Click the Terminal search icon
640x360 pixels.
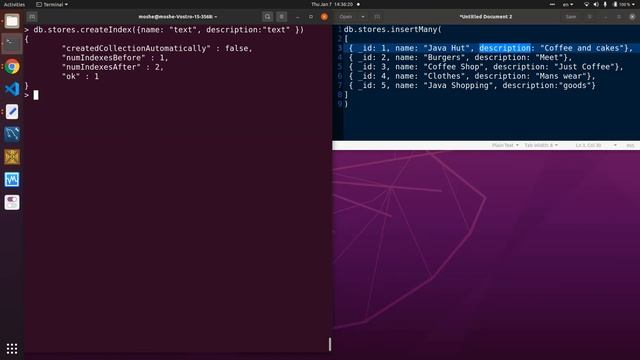tap(268, 17)
